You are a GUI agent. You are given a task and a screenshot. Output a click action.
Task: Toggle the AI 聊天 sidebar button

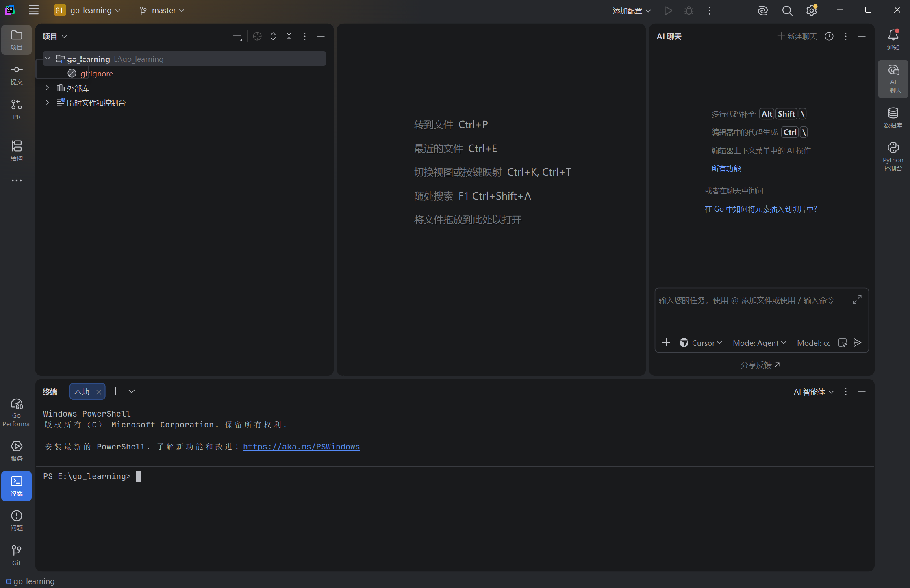(x=893, y=79)
